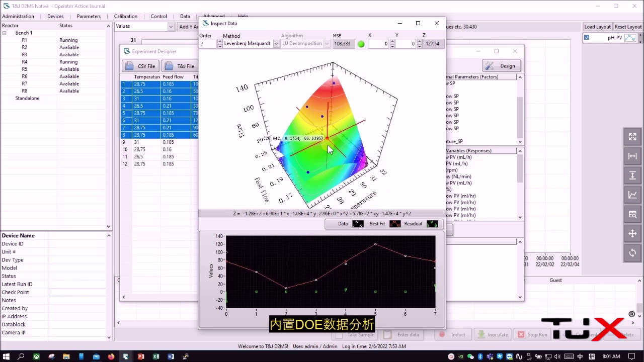Image resolution: width=644 pixels, height=362 pixels.
Task: Click the refresh icon in right toolbar
Action: coord(632,253)
